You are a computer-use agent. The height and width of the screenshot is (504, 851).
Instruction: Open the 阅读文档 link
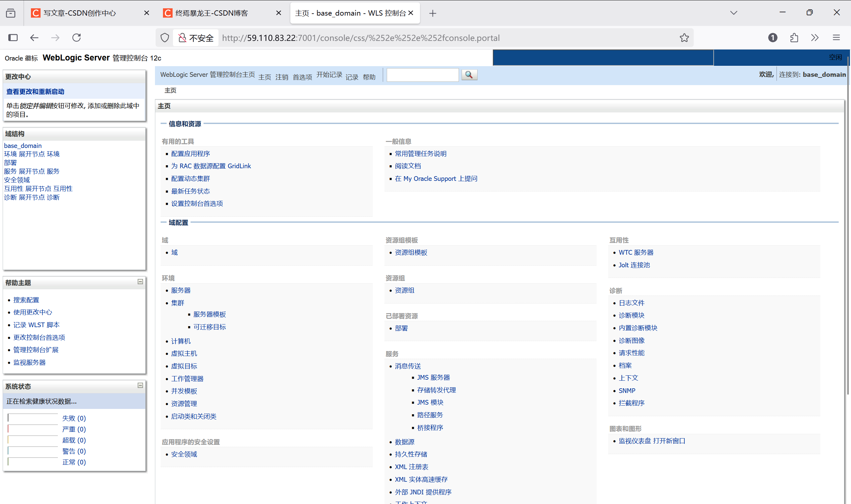coord(408,166)
